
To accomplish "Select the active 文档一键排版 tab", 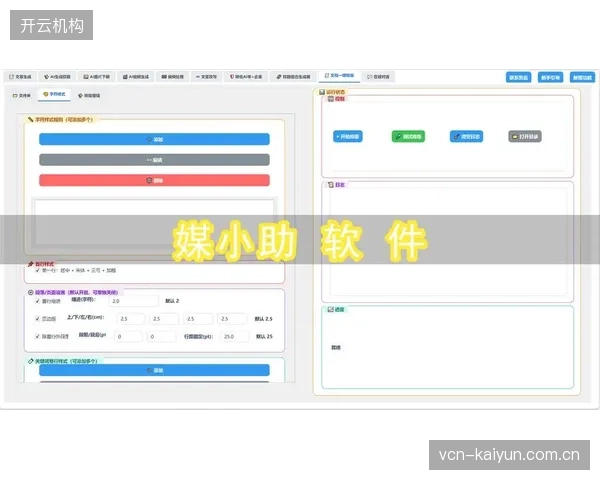I will tap(339, 76).
